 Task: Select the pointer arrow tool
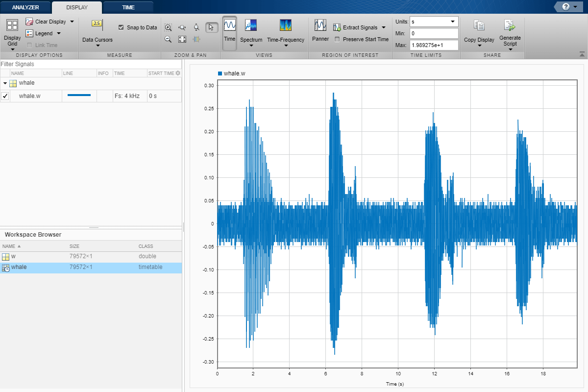[x=211, y=28]
